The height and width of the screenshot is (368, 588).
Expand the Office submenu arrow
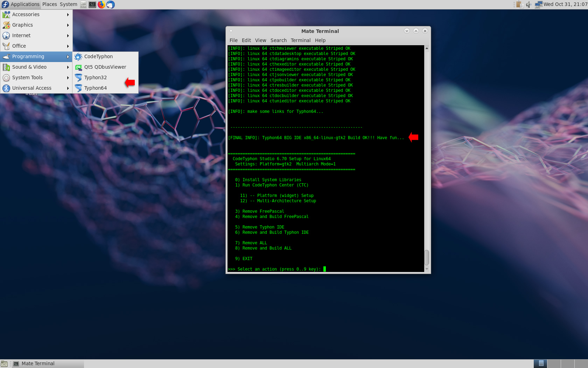(68, 46)
